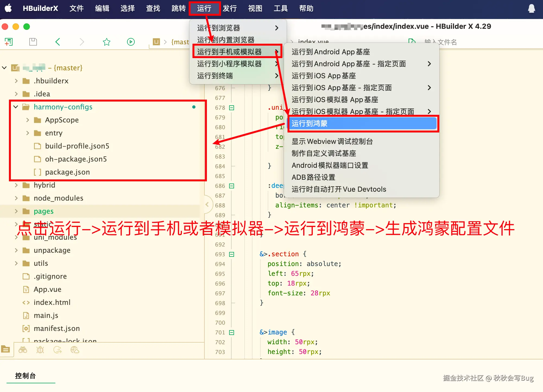Click the bookmark star icon
This screenshot has height=392, width=543.
point(106,42)
